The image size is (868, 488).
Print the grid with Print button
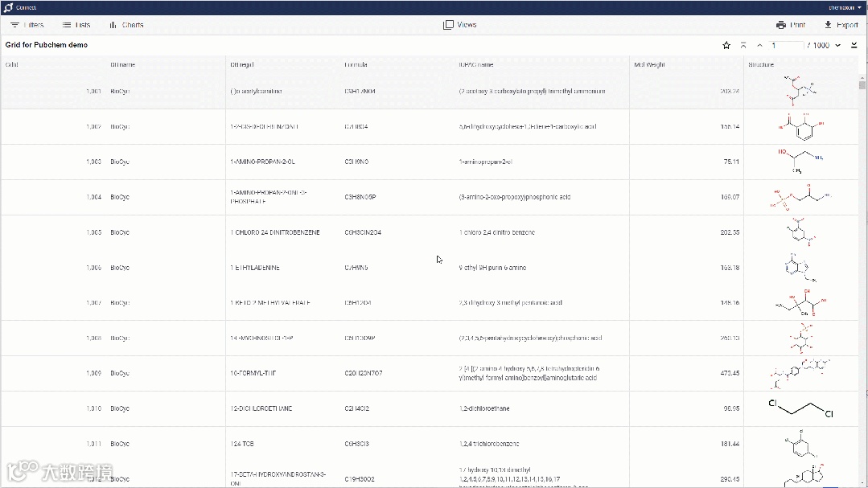[791, 25]
